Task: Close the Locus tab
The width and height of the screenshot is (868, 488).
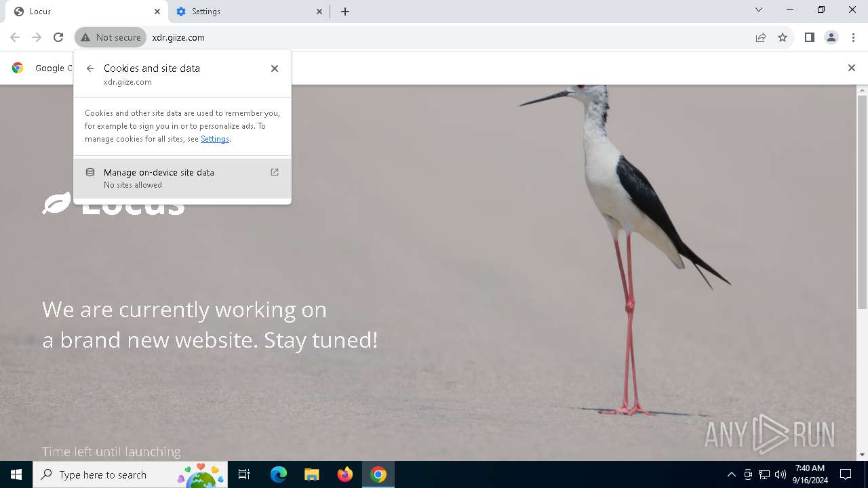Action: [x=157, y=12]
